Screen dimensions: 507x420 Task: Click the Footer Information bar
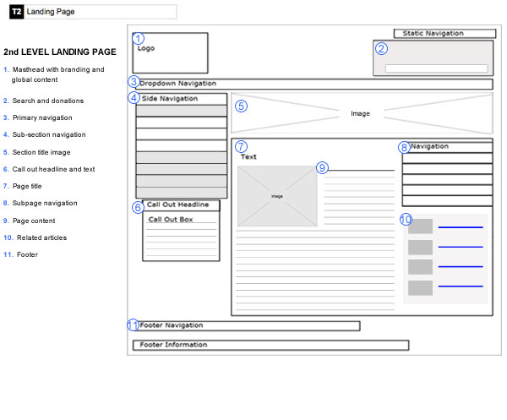pos(270,345)
